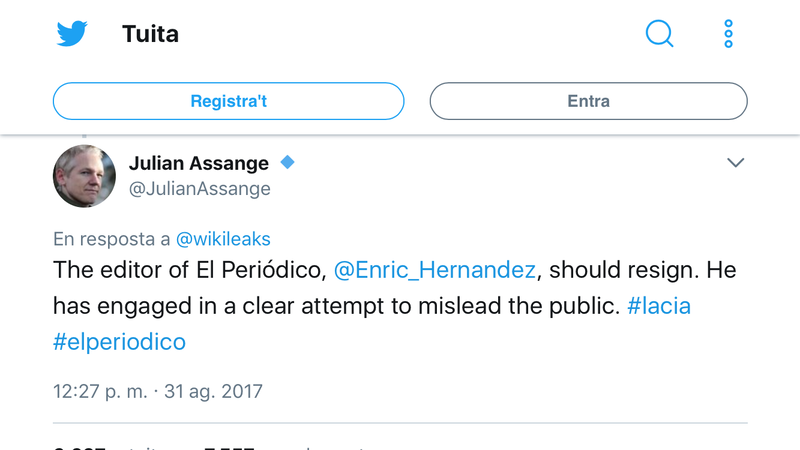800x450 pixels.
Task: Open the @Enric_Hernandez mention
Action: [435, 270]
